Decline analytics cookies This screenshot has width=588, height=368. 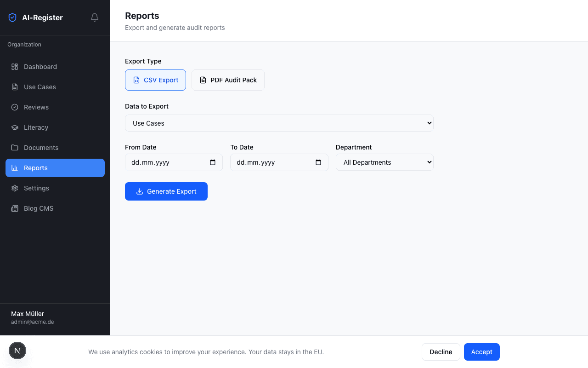pyautogui.click(x=441, y=351)
